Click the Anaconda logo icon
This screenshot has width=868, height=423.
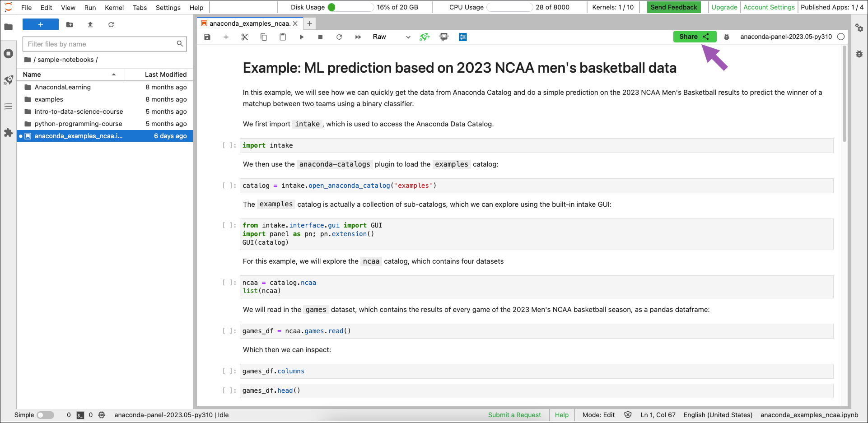[8, 7]
